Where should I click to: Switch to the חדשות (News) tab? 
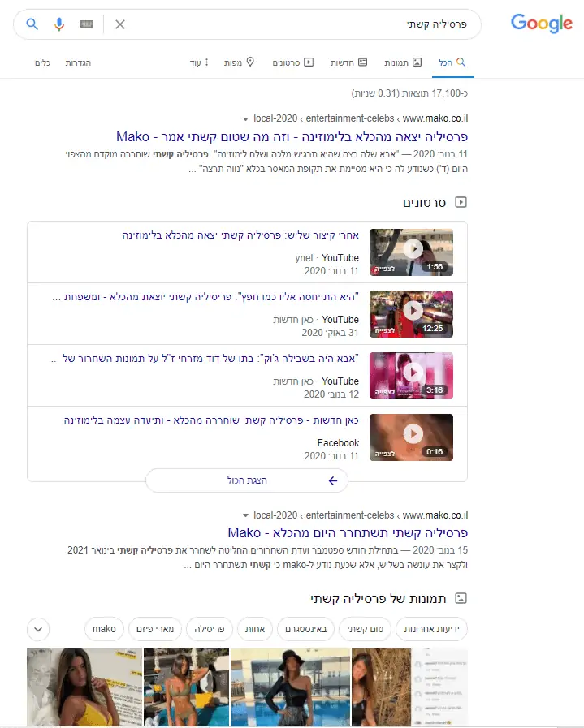[348, 62]
